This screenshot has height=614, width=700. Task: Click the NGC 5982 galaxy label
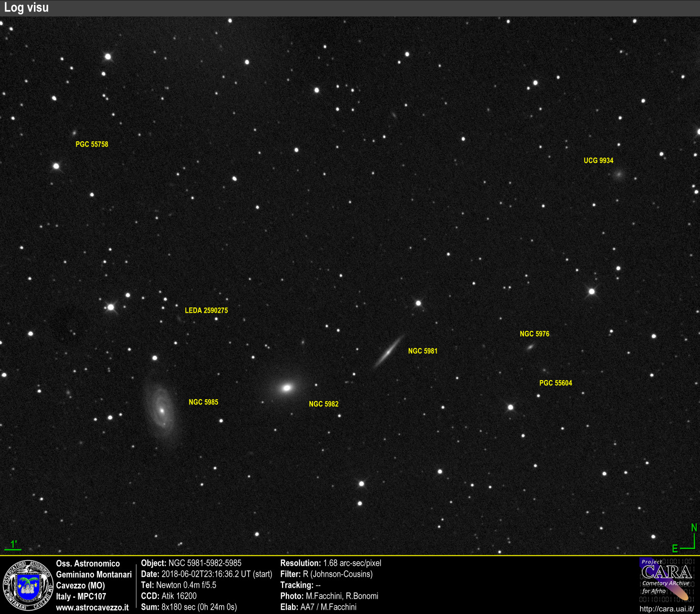tap(324, 404)
